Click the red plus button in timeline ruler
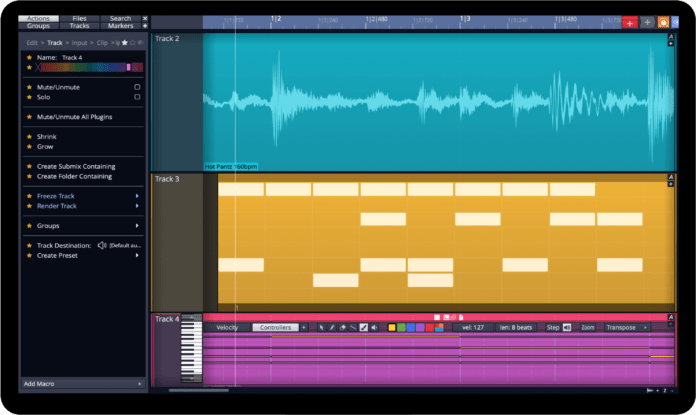The height and width of the screenshot is (415, 696). coord(629,21)
